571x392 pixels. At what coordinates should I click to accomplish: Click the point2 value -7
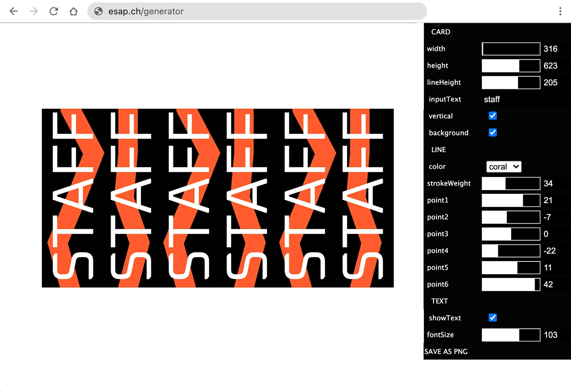[547, 217]
